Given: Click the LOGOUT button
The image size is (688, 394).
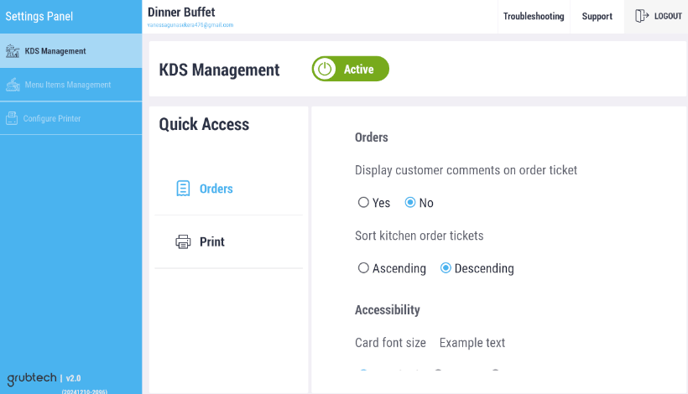Looking at the screenshot, I should [x=656, y=16].
